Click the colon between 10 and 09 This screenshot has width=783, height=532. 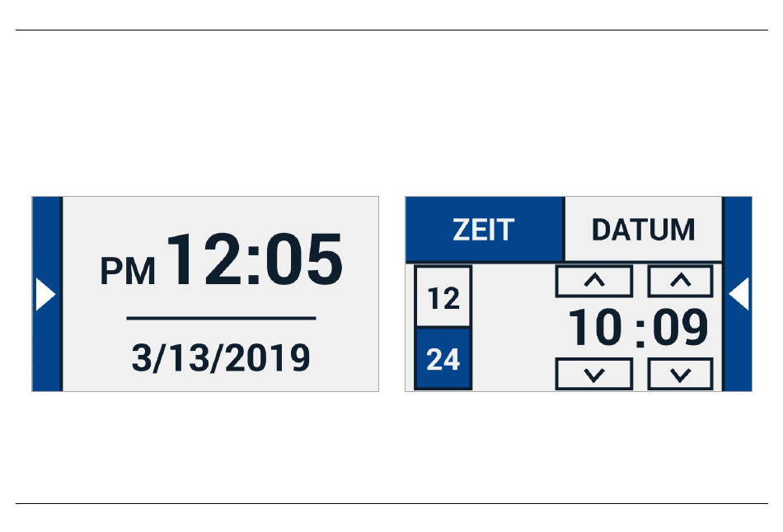[640, 333]
